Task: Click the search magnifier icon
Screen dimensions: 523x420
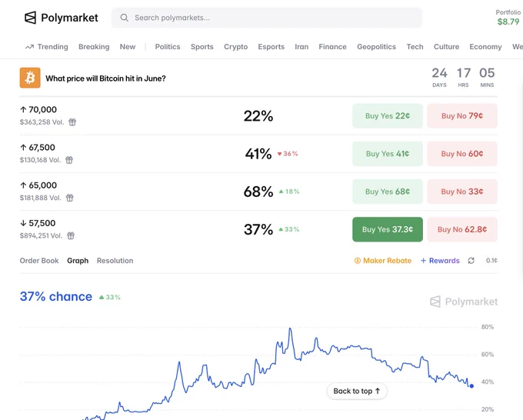Action: [x=124, y=18]
